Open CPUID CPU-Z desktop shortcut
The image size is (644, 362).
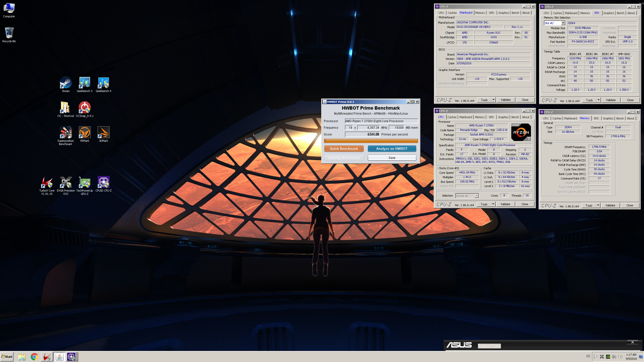[x=103, y=184]
